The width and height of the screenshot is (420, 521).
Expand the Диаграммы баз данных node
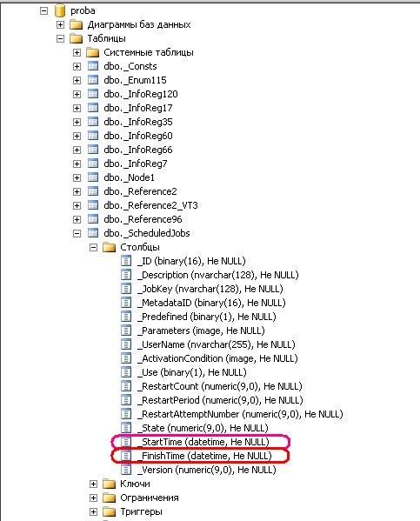pos(61,24)
